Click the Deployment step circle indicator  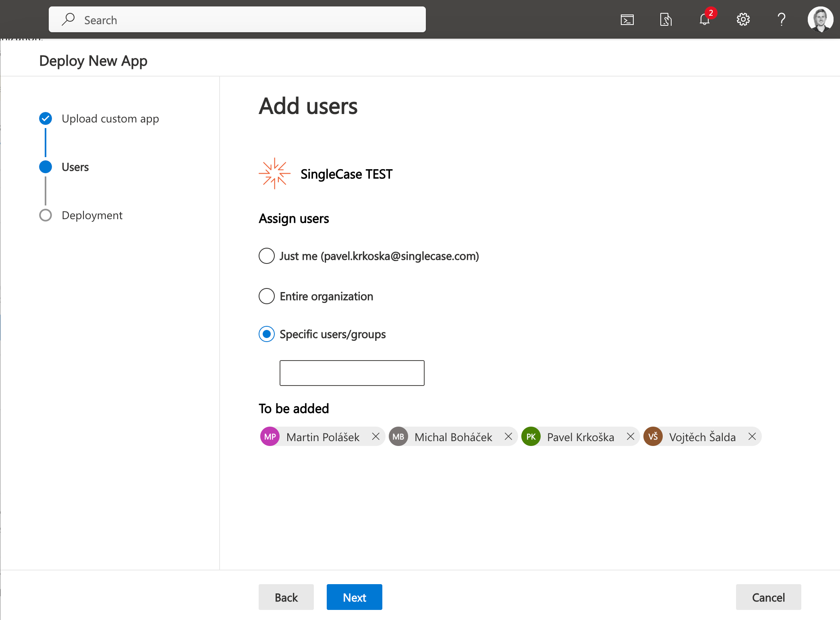[x=46, y=215]
